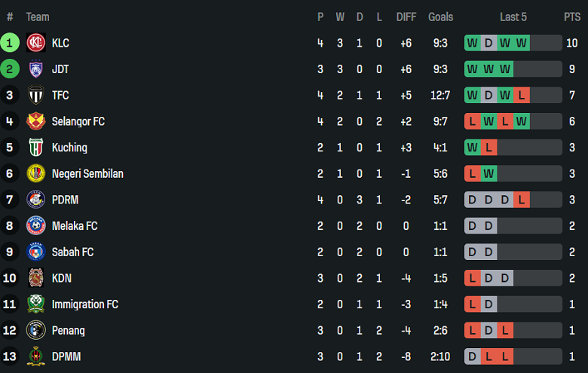Click the JDT club logo

click(x=36, y=69)
